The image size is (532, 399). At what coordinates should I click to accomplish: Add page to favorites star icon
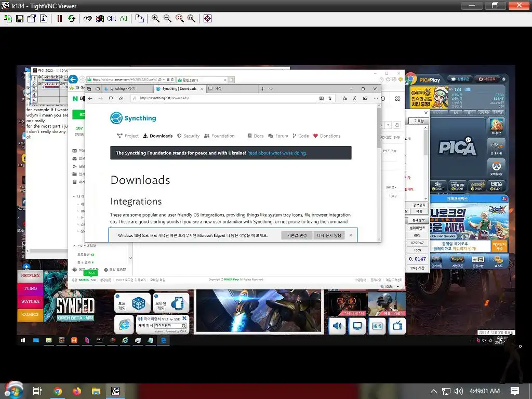(330, 98)
